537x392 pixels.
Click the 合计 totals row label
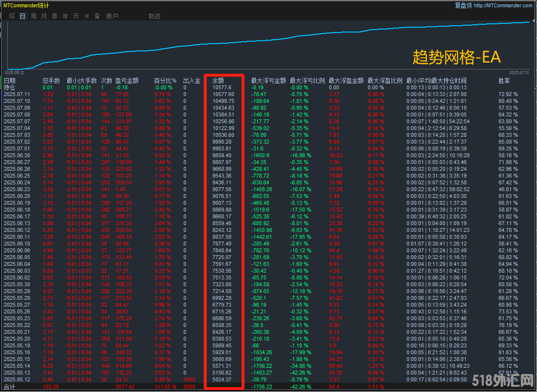click(10, 387)
